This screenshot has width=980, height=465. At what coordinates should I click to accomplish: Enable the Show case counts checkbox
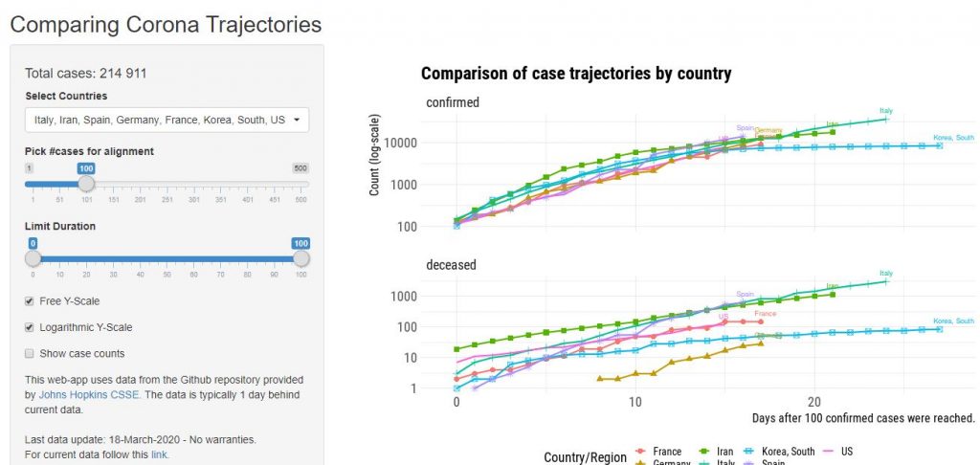point(30,353)
